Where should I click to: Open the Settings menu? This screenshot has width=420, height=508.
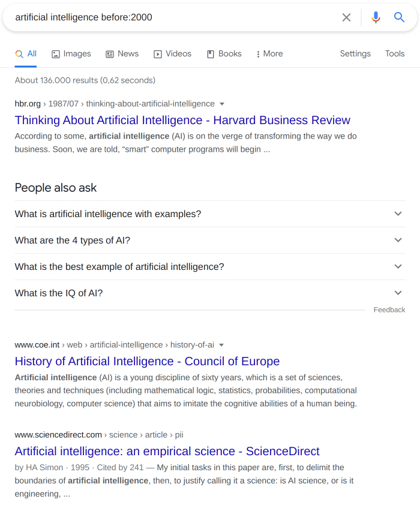coord(355,54)
